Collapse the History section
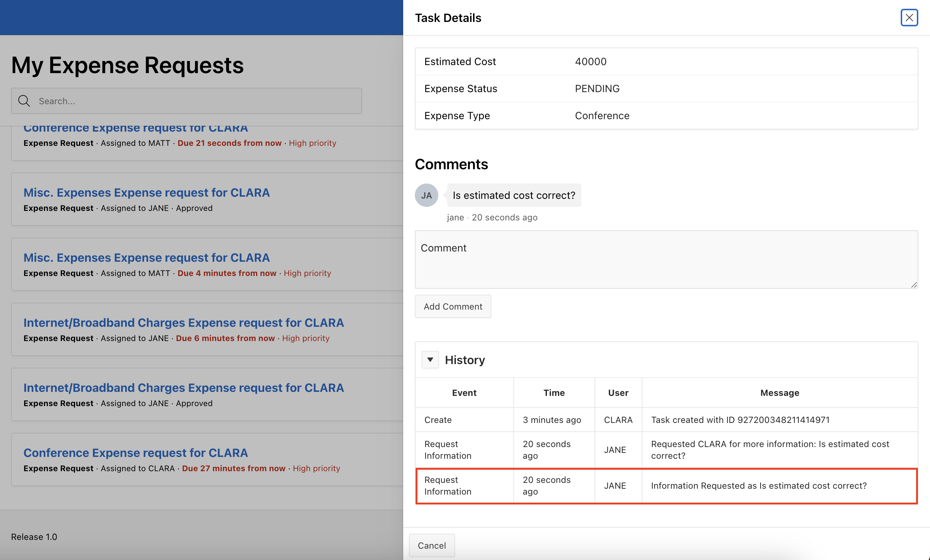The height and width of the screenshot is (560, 930). (x=430, y=360)
